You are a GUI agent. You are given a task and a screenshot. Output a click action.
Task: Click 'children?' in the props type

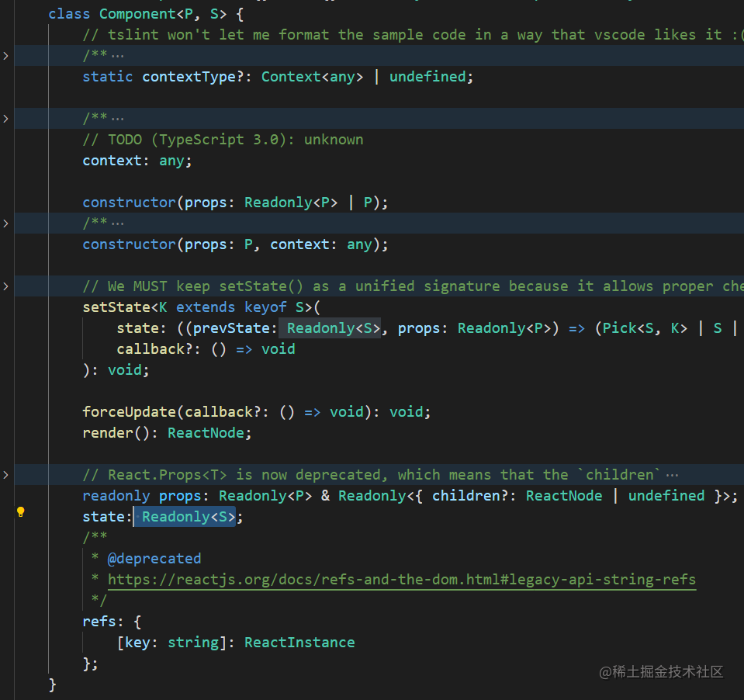pyautogui.click(x=470, y=495)
